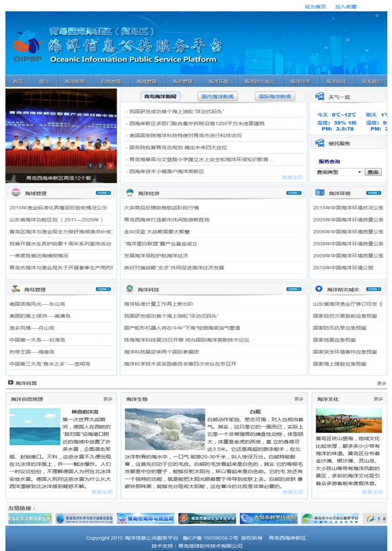This screenshot has width=392, height=551.
Task: Open 海洋防灾减灾 navigation item
Action: 259,82
